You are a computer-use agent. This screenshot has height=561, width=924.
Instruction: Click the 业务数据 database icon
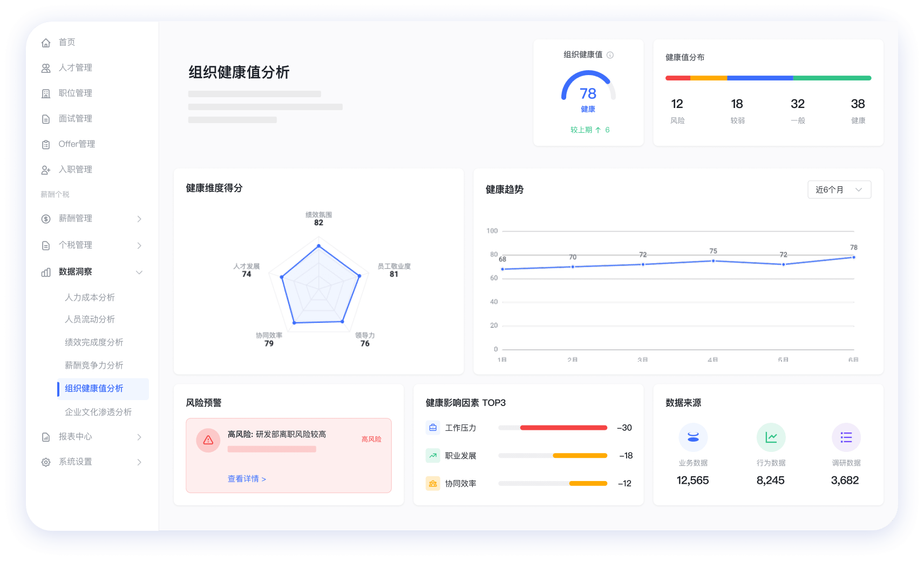pos(693,437)
